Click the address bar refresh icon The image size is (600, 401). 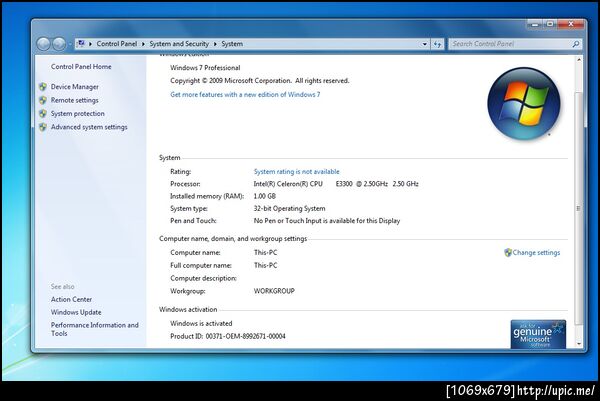click(x=437, y=44)
